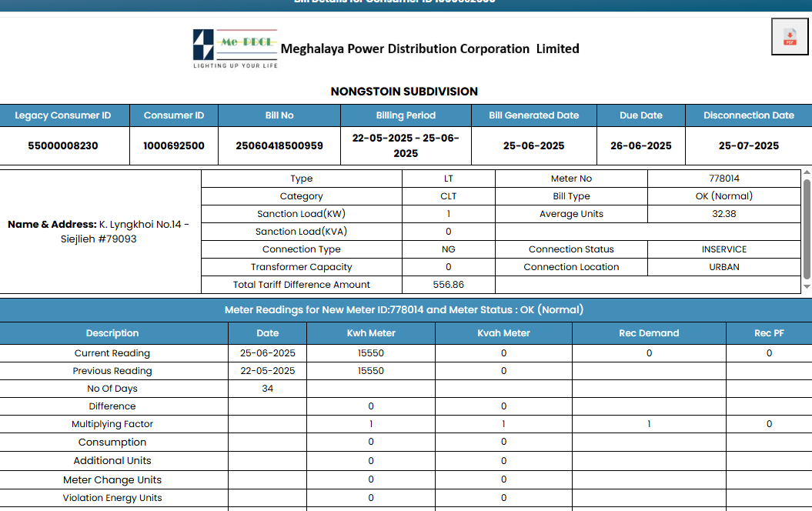Click the Rec Demand column header
812x511 pixels.
tap(649, 333)
